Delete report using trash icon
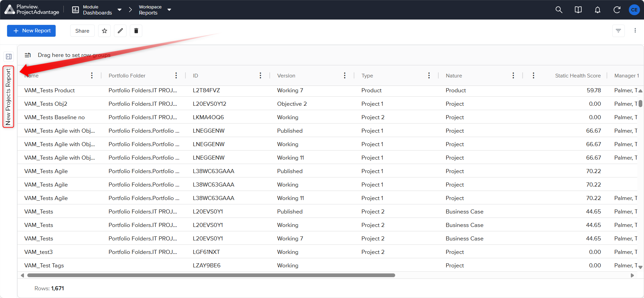This screenshot has width=644, height=298. (x=136, y=31)
